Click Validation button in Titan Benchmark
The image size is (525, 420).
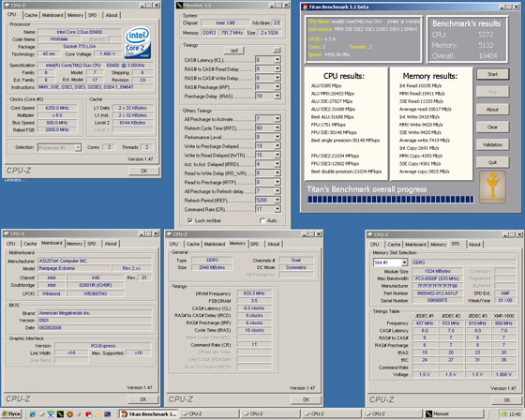492,144
